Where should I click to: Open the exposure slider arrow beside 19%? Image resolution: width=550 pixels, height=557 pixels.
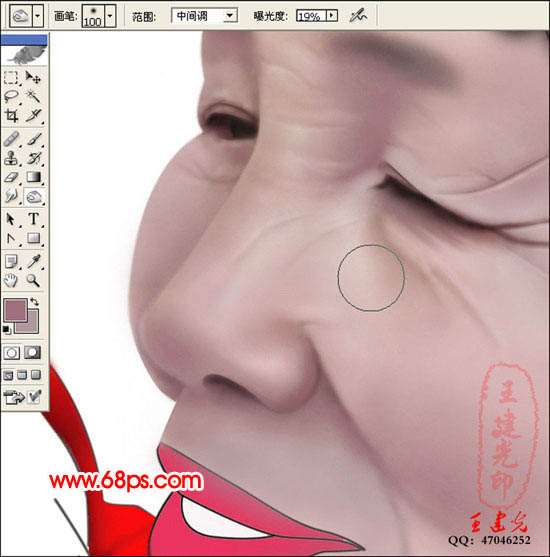(332, 16)
